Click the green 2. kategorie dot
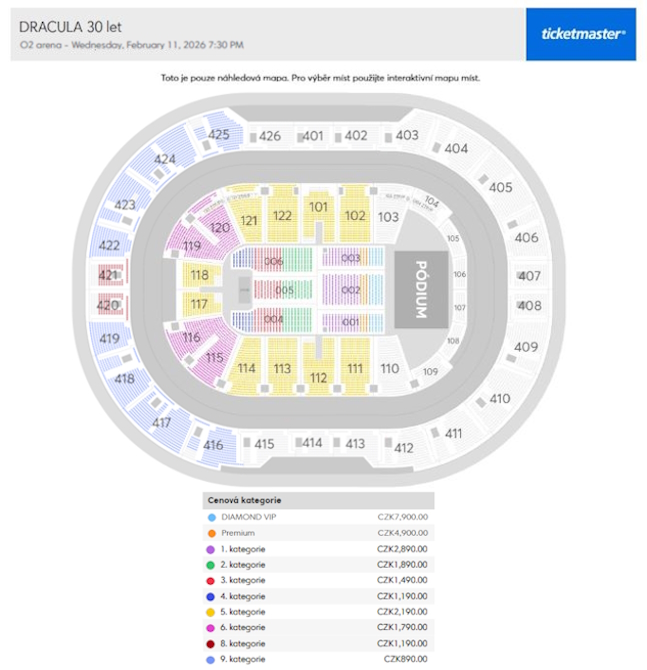647x670 pixels. (x=212, y=565)
